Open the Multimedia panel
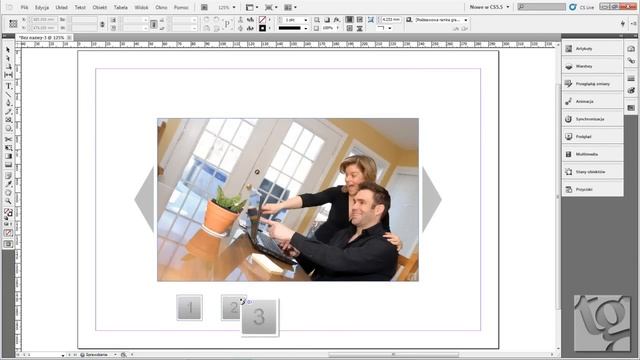This screenshot has width=640, height=360. tap(592, 154)
